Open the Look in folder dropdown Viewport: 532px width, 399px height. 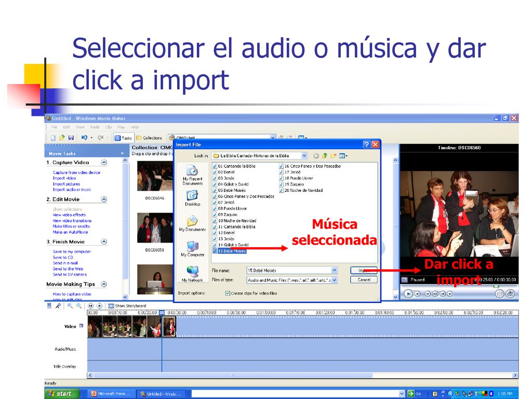pyautogui.click(x=304, y=156)
